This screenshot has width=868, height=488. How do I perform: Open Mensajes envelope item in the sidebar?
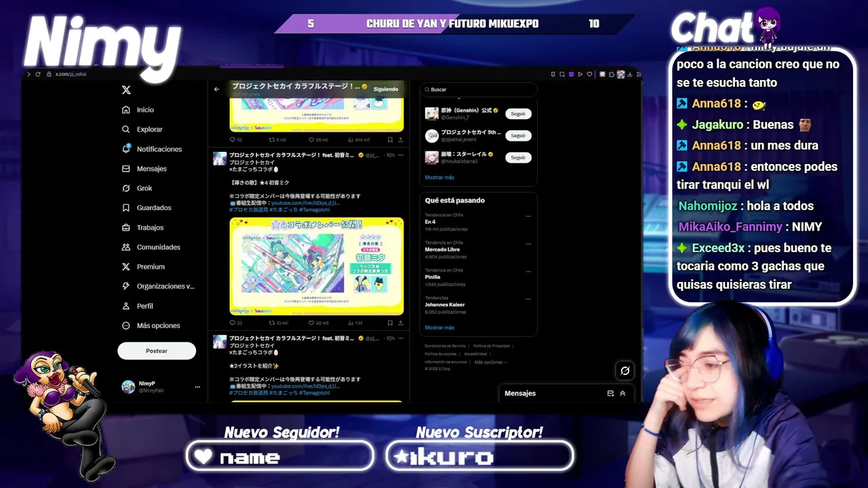click(144, 169)
